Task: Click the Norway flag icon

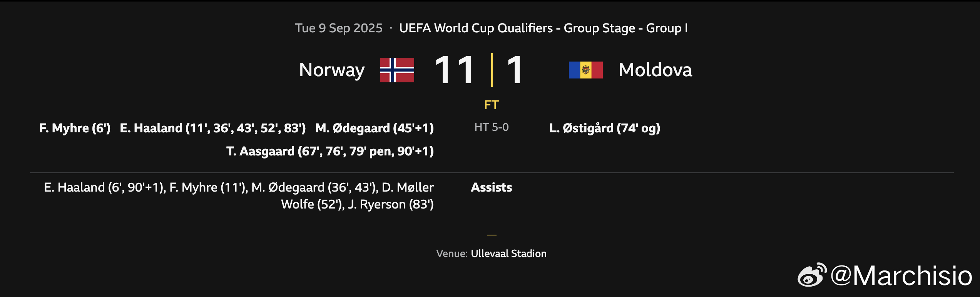Action: click(397, 70)
